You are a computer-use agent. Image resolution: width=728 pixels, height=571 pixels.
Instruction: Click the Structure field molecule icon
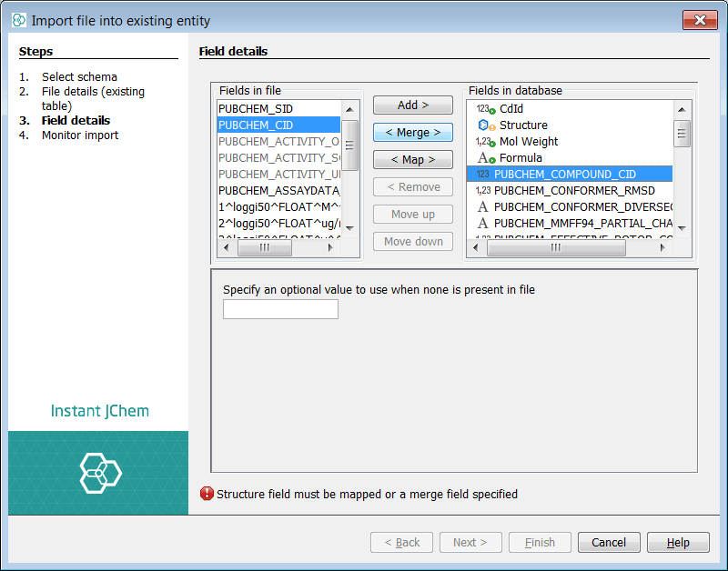tap(485, 125)
